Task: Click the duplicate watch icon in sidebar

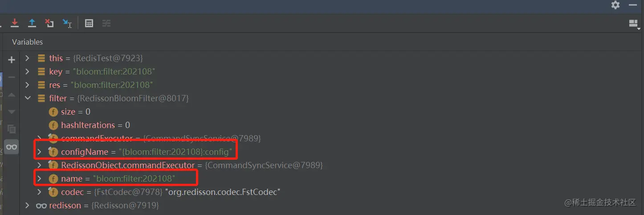Action: pyautogui.click(x=12, y=129)
